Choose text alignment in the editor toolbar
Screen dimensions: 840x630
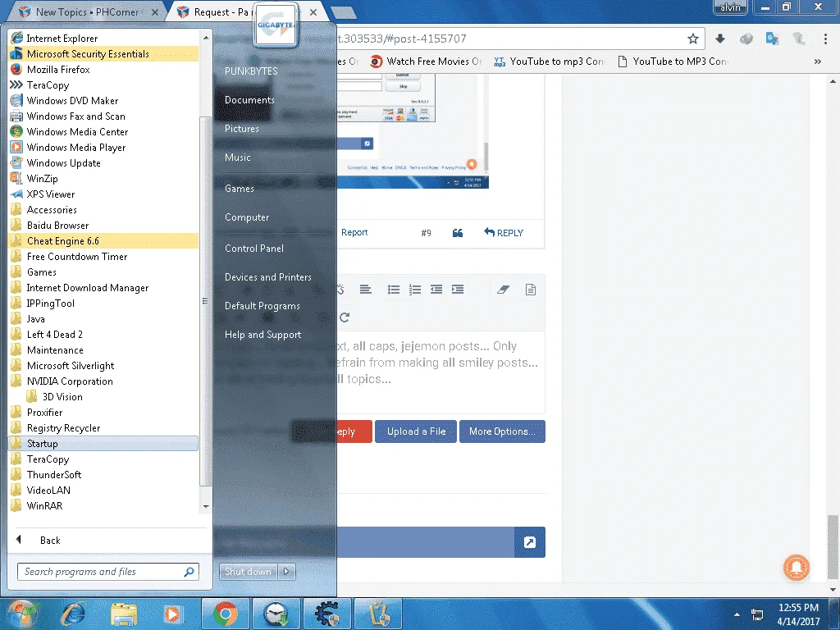365,290
